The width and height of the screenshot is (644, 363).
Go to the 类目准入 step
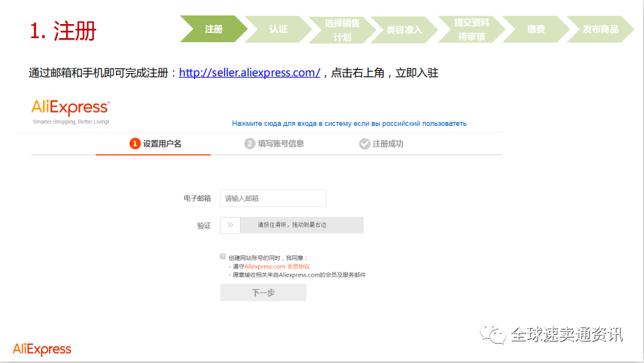point(405,29)
